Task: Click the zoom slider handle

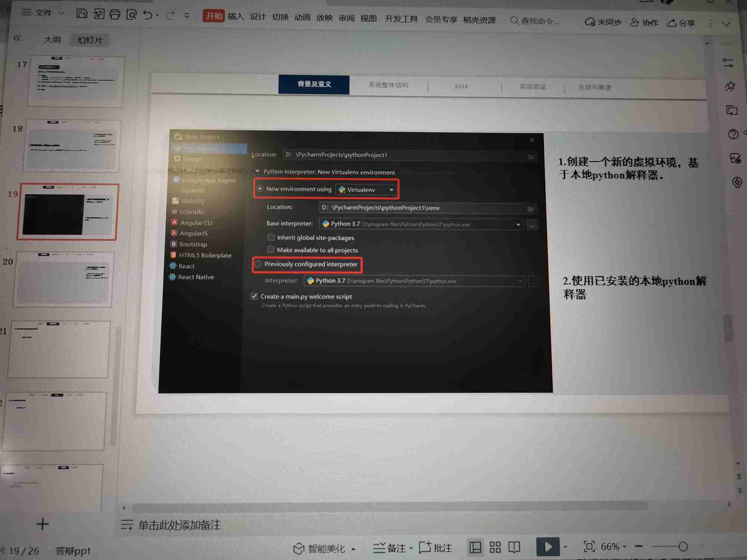Action: [x=683, y=547]
